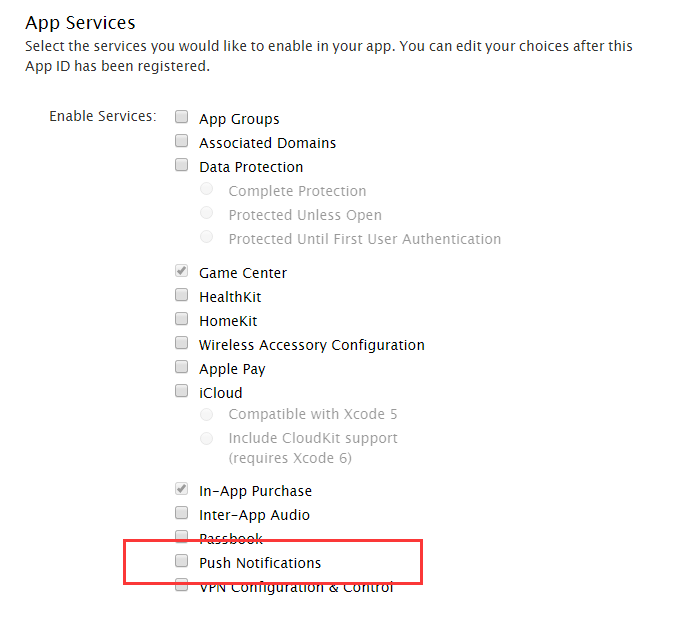Check the Passbook service box
677x620 pixels.
click(182, 538)
